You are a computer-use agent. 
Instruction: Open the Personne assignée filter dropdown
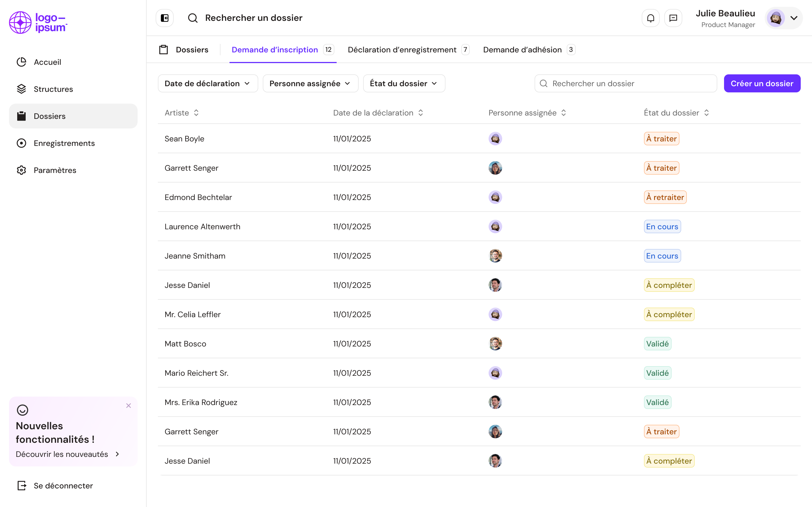[x=310, y=83]
